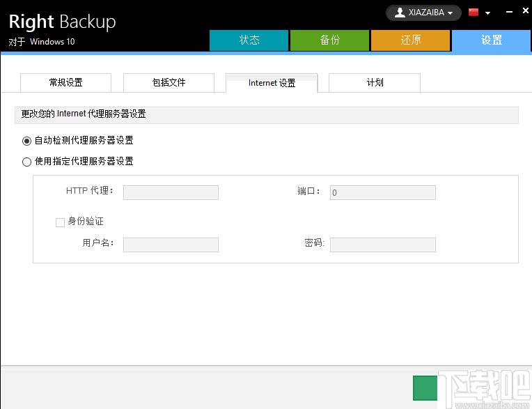Viewport: 532px width, 409px height.
Task: Focus the 密码 password field
Action: click(x=383, y=245)
